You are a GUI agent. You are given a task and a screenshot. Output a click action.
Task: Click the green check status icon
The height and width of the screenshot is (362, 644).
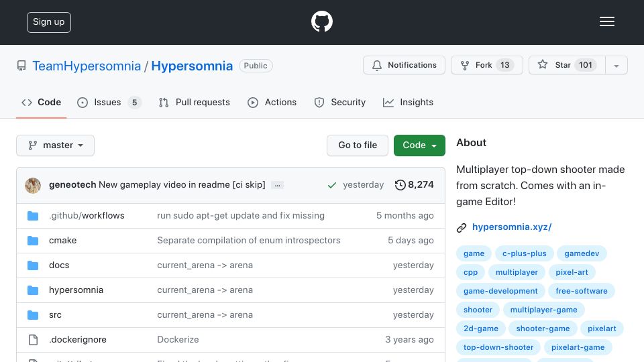click(x=332, y=186)
